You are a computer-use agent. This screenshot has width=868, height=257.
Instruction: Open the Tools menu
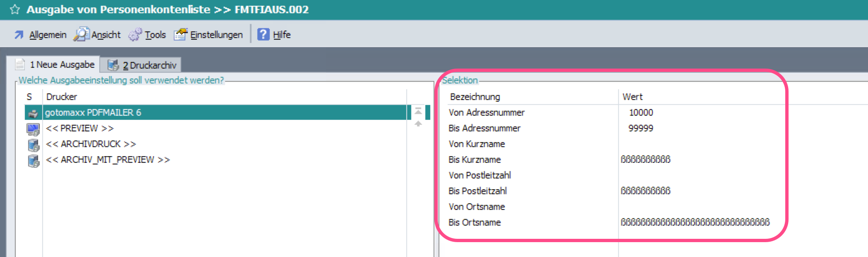point(155,35)
